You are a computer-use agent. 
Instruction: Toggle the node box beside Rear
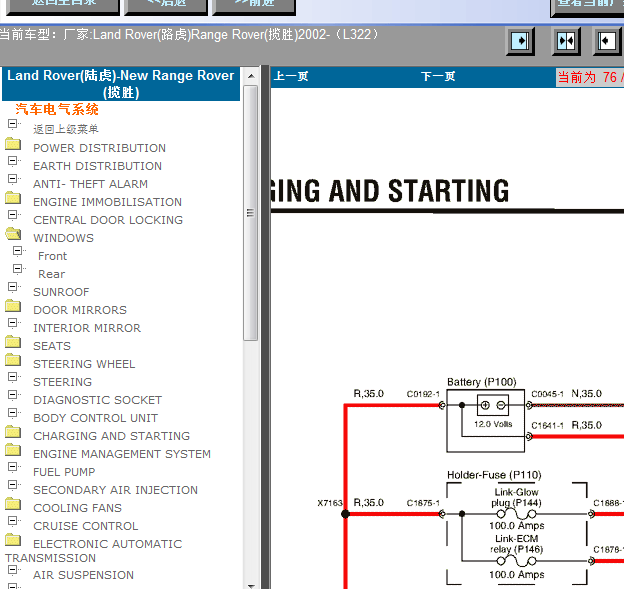[x=18, y=269]
